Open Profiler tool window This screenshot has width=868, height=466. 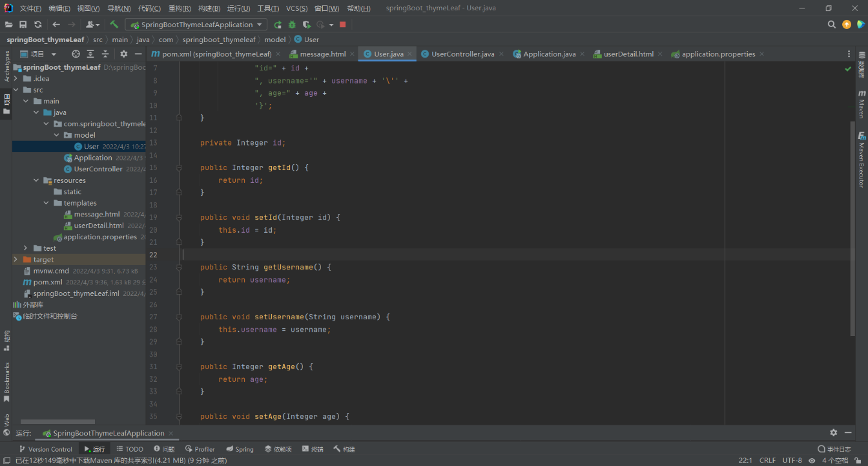coord(200,449)
